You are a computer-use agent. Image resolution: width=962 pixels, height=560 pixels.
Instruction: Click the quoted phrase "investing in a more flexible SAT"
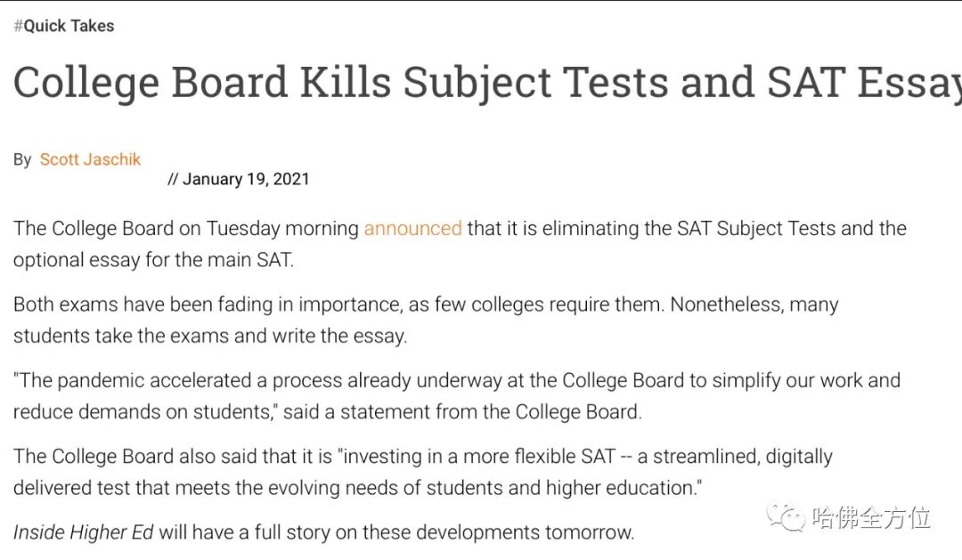pos(479,457)
